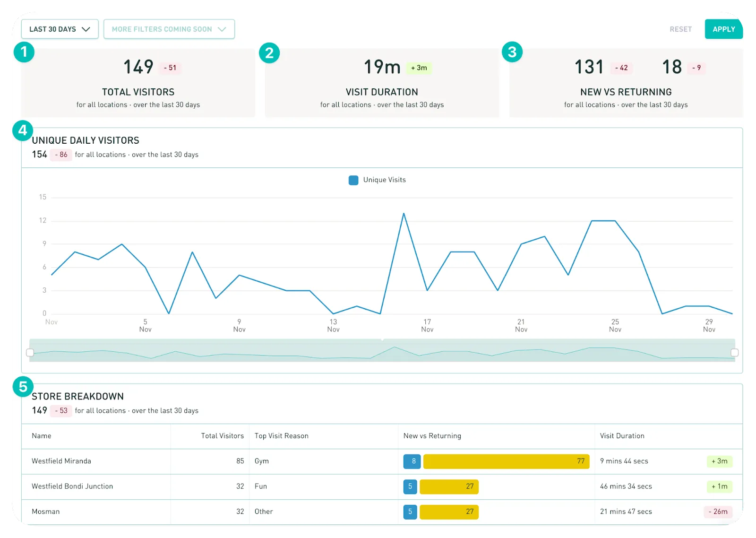
Task: Click the 9 mins 44 secs duration
Action: 624,461
